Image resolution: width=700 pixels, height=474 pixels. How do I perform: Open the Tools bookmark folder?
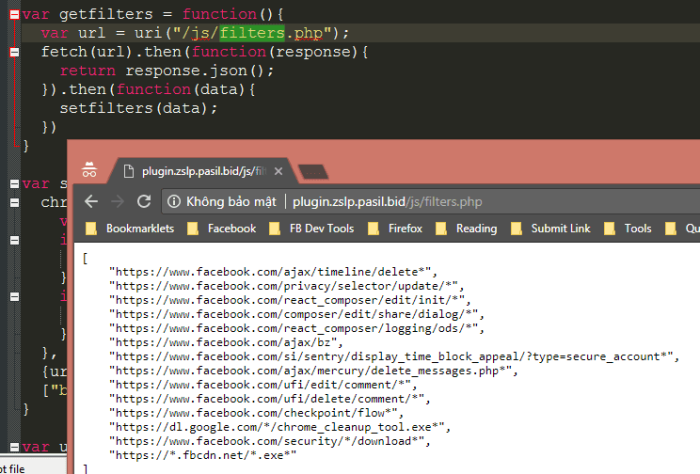pos(627,229)
